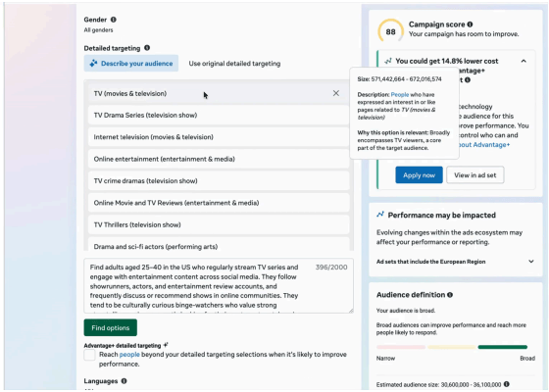
Task: Click the people link under Advantage+ targeting
Action: [129, 354]
